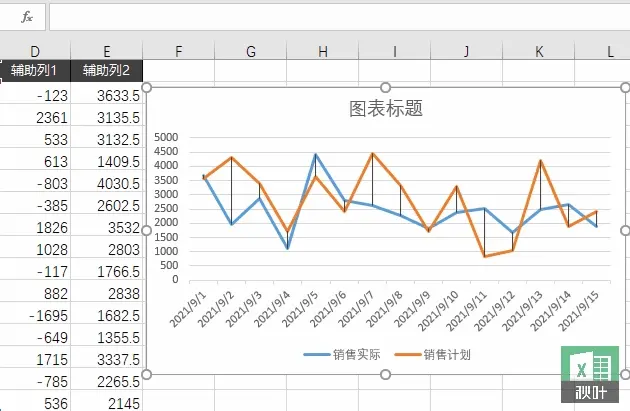Click the chart's top-left resize handle
The width and height of the screenshot is (630, 411).
[147, 88]
